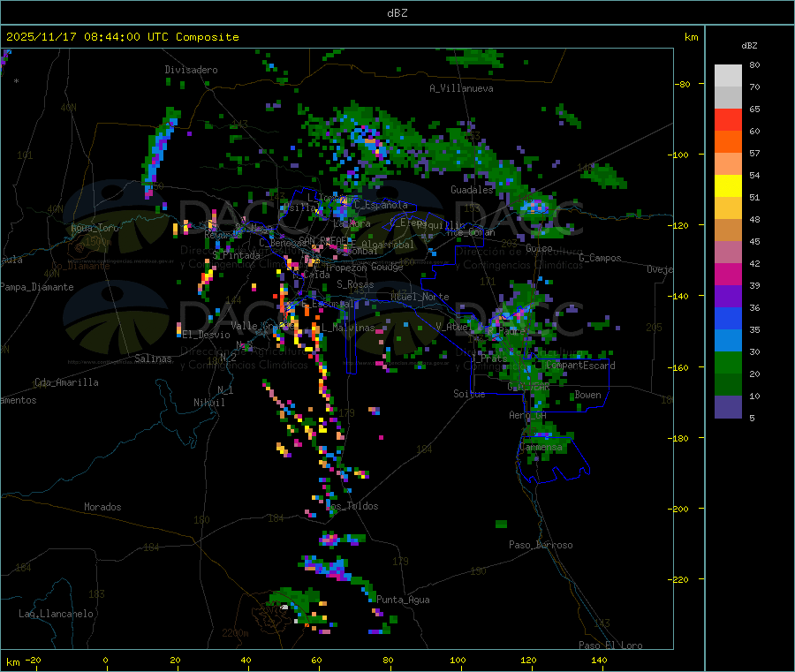The height and width of the screenshot is (672, 795).
Task: Click the Soitue location label
Action: tap(469, 394)
